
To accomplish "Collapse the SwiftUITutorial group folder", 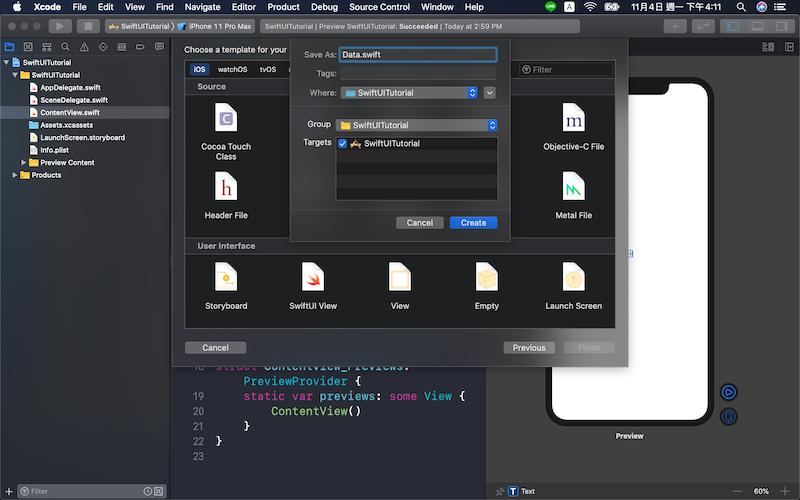I will coord(15,75).
